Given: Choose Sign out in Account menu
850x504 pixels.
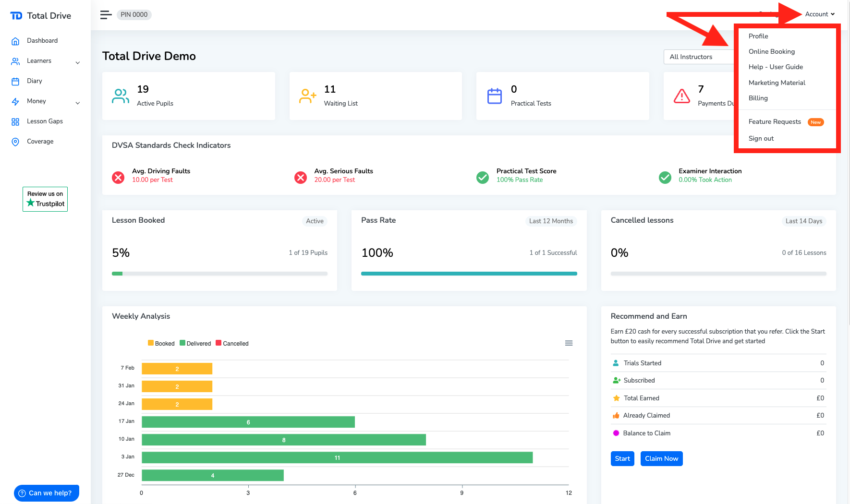Looking at the screenshot, I should pos(761,139).
